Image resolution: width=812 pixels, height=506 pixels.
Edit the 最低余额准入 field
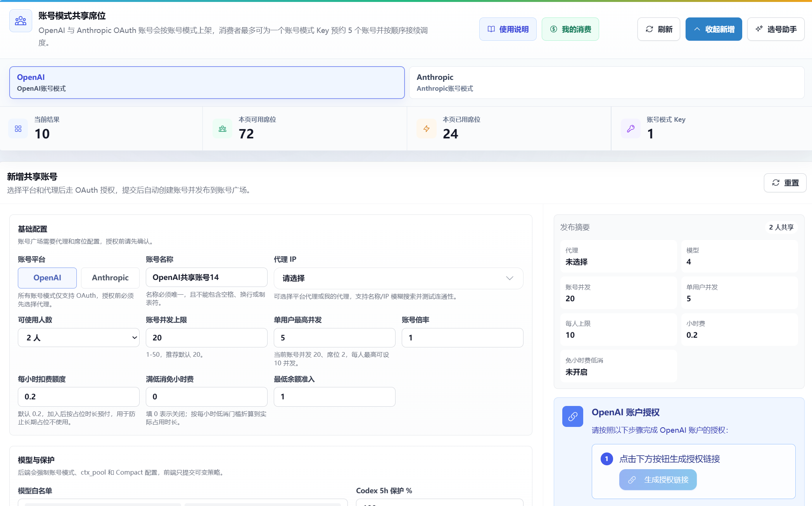[x=335, y=397]
